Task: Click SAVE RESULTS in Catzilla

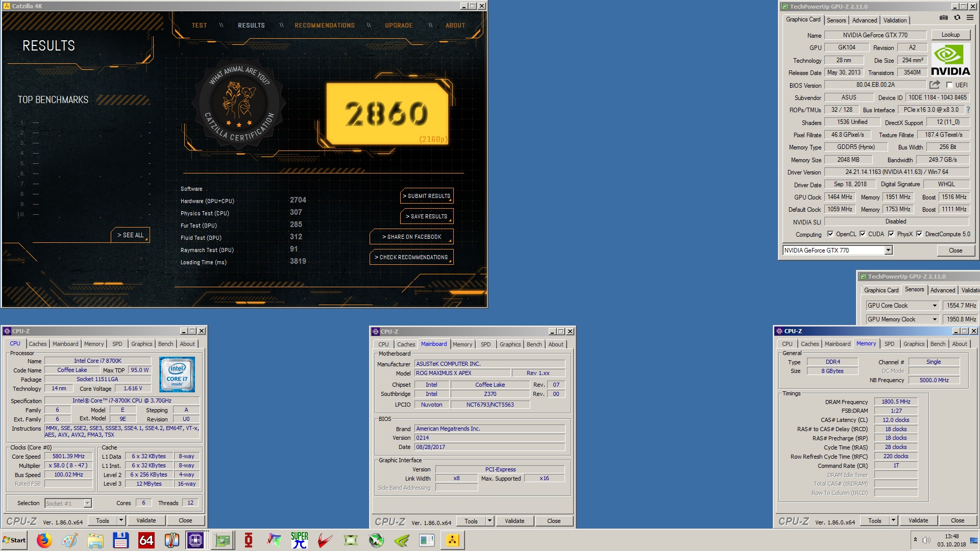Action: coord(427,216)
